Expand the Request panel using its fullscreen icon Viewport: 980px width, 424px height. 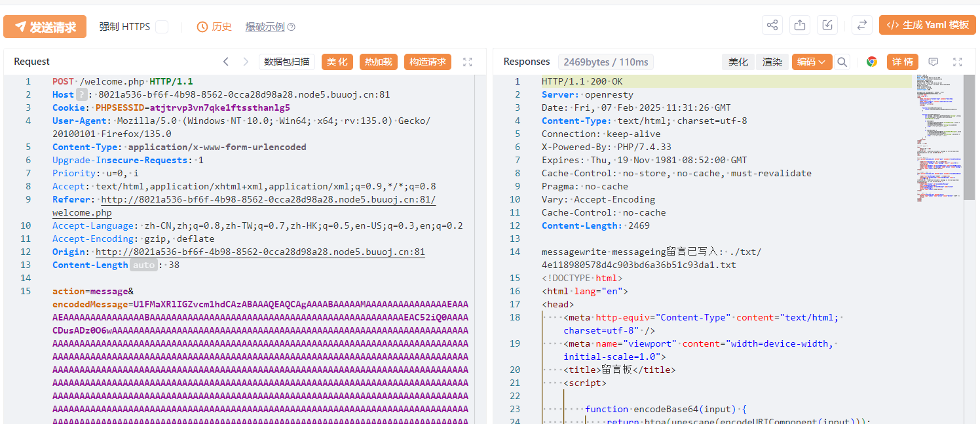467,61
